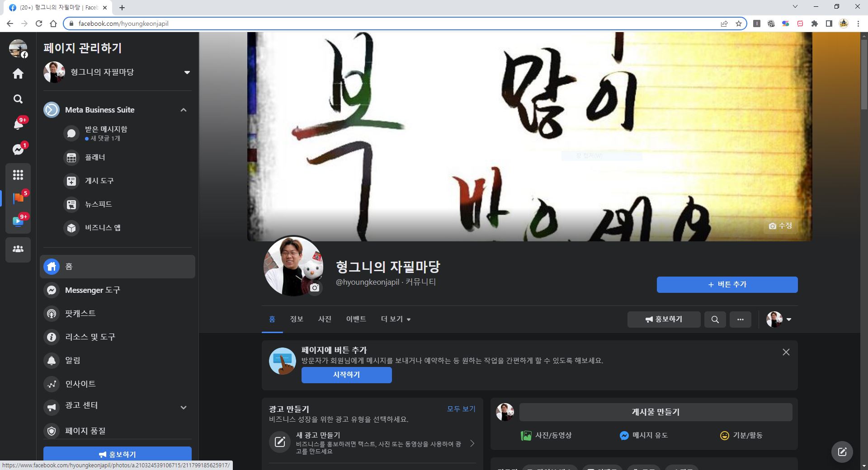Open Chrome extensions puzzle icon
The width and height of the screenshot is (868, 470).
click(x=815, y=23)
